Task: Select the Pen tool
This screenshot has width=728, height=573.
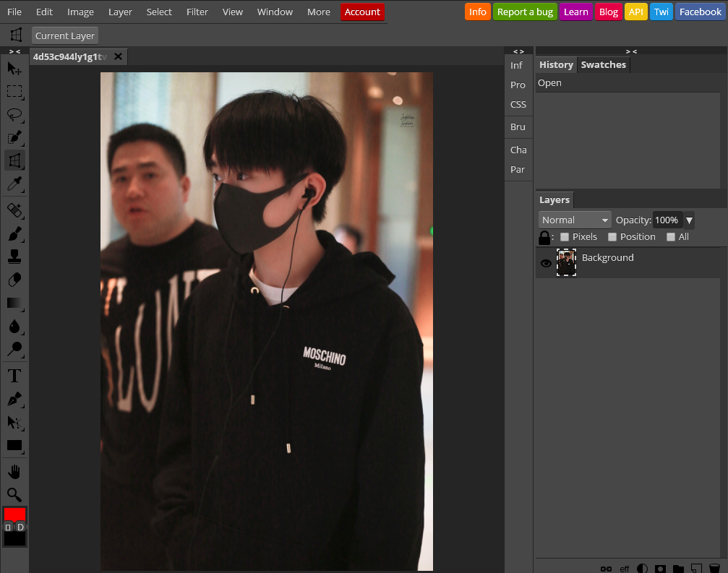Action: [14, 399]
